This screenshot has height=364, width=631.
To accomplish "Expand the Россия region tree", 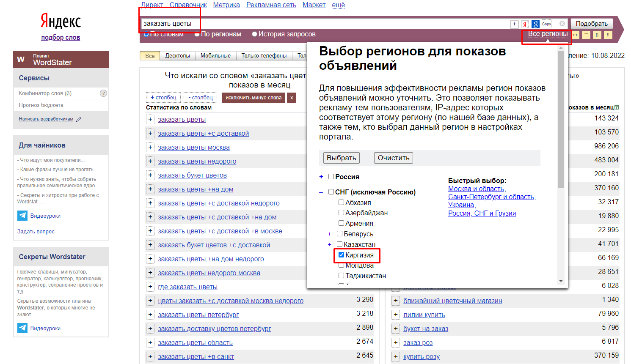I will tap(321, 177).
